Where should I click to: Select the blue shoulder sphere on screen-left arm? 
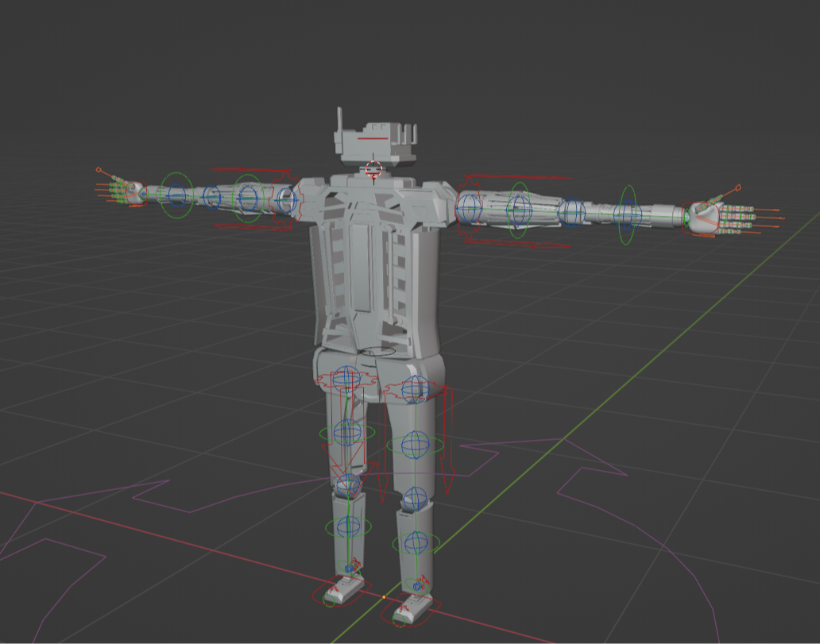[x=286, y=199]
